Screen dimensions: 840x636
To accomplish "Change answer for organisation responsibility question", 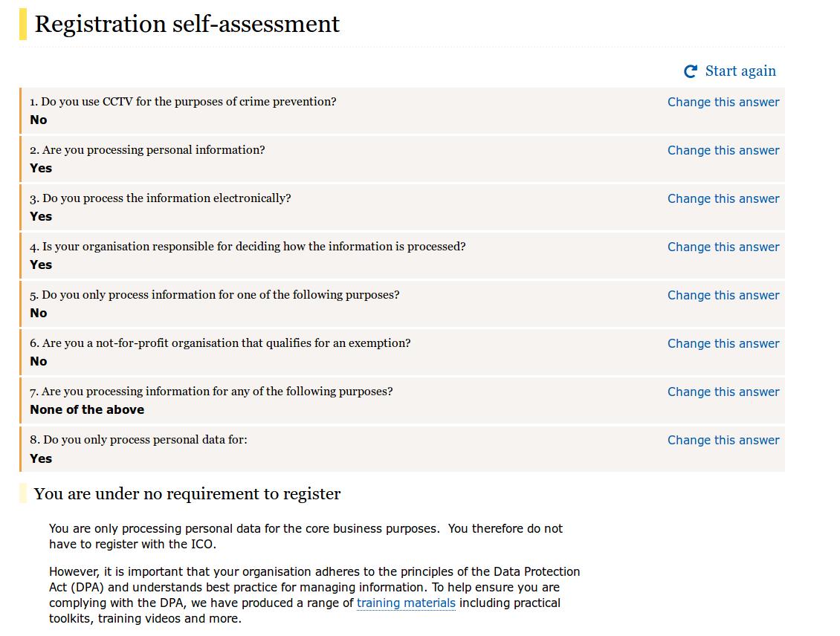I will 723,247.
